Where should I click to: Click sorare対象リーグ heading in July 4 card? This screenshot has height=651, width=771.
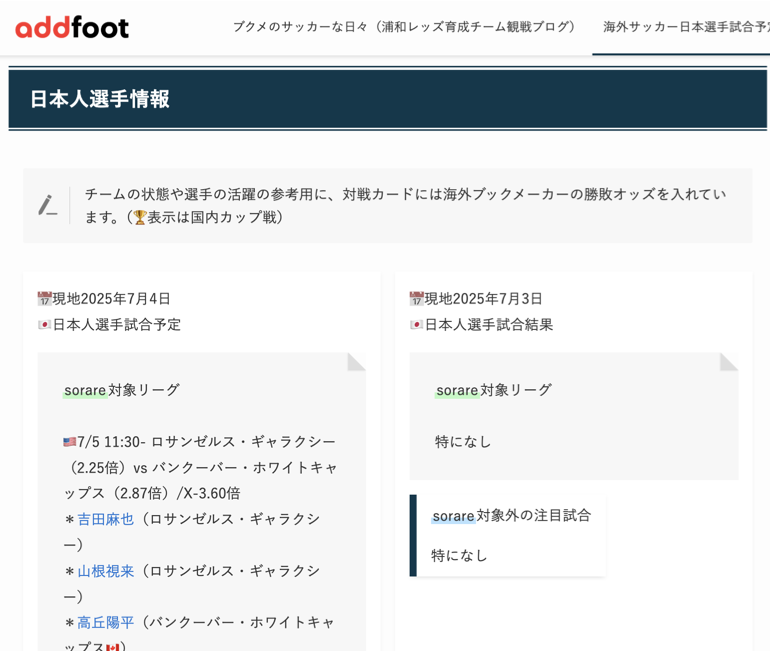pyautogui.click(x=122, y=390)
